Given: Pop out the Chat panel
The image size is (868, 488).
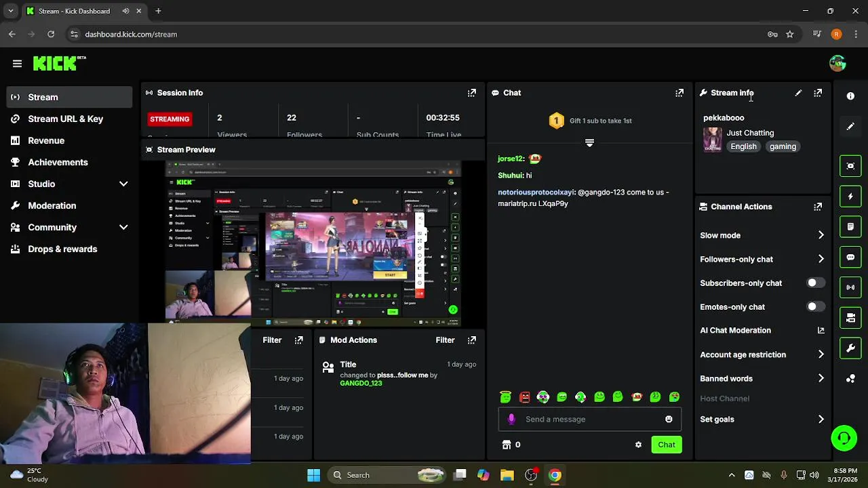Looking at the screenshot, I should click(x=679, y=93).
